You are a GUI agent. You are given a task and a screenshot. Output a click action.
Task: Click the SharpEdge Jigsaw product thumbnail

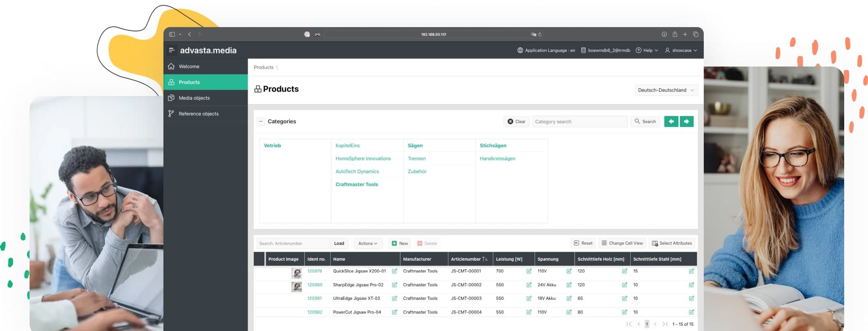(296, 287)
